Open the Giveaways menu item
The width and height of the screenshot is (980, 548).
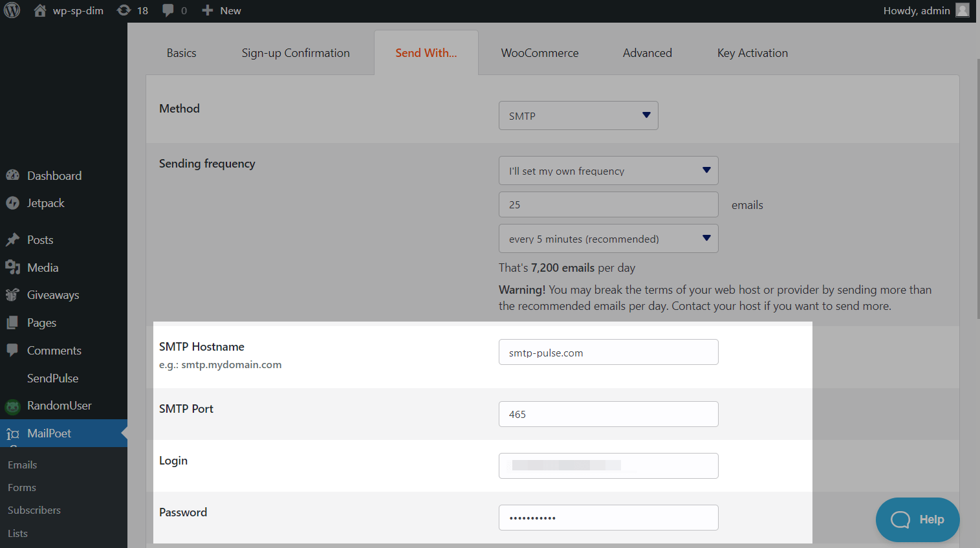coord(53,295)
